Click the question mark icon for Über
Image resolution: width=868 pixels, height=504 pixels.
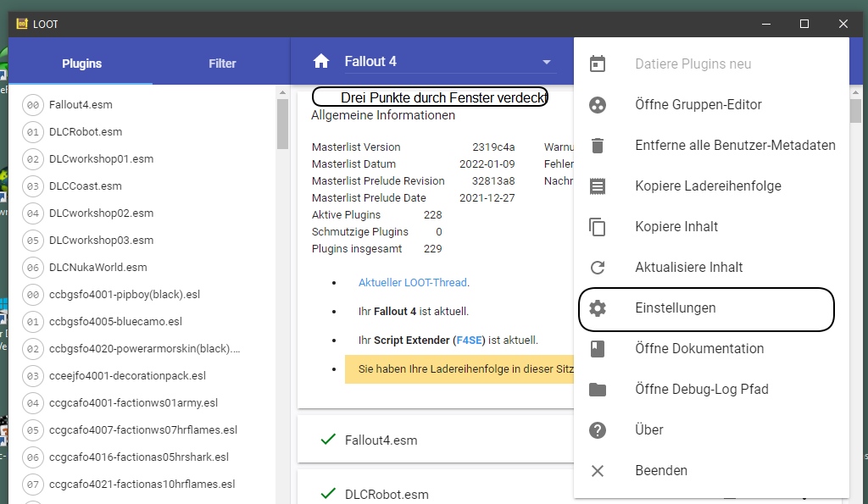click(598, 430)
